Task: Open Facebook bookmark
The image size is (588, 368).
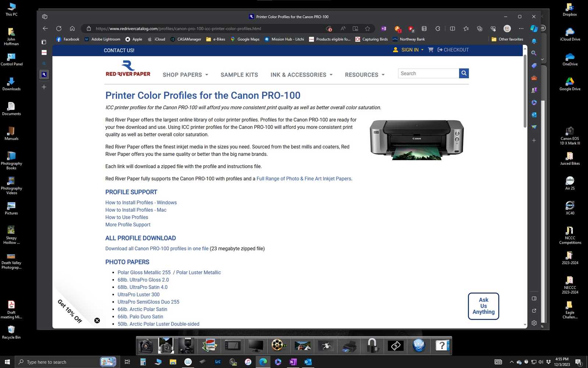Action: coord(68,39)
